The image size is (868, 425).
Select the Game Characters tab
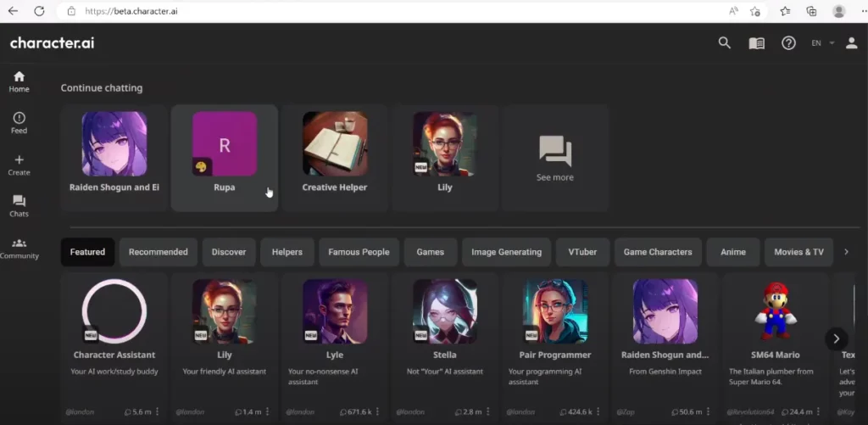point(658,252)
